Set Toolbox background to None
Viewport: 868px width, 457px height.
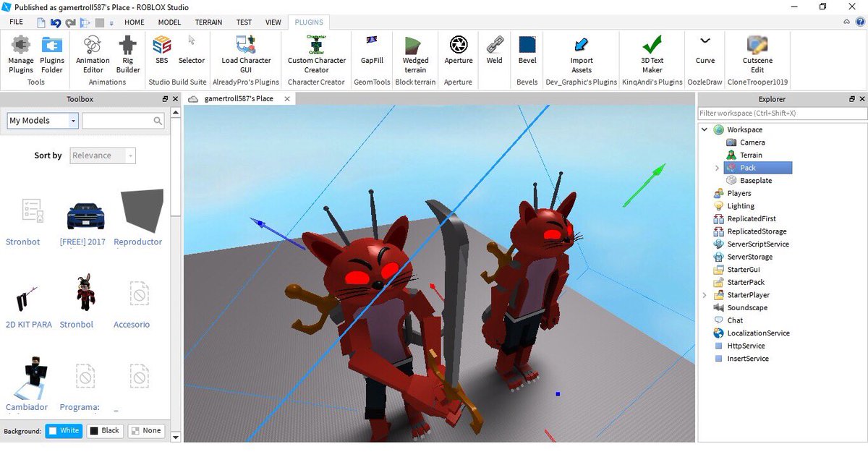(146, 430)
